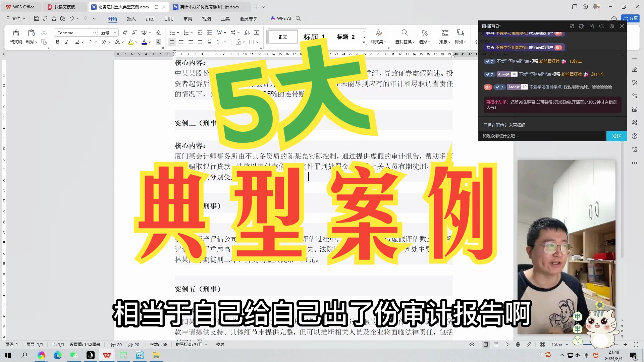Open the text highlight color picker
Screen dimensions: 644x362
point(131,42)
